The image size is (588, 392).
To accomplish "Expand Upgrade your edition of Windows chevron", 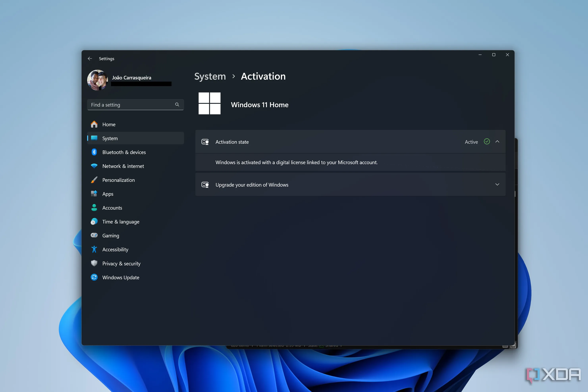I will (497, 185).
